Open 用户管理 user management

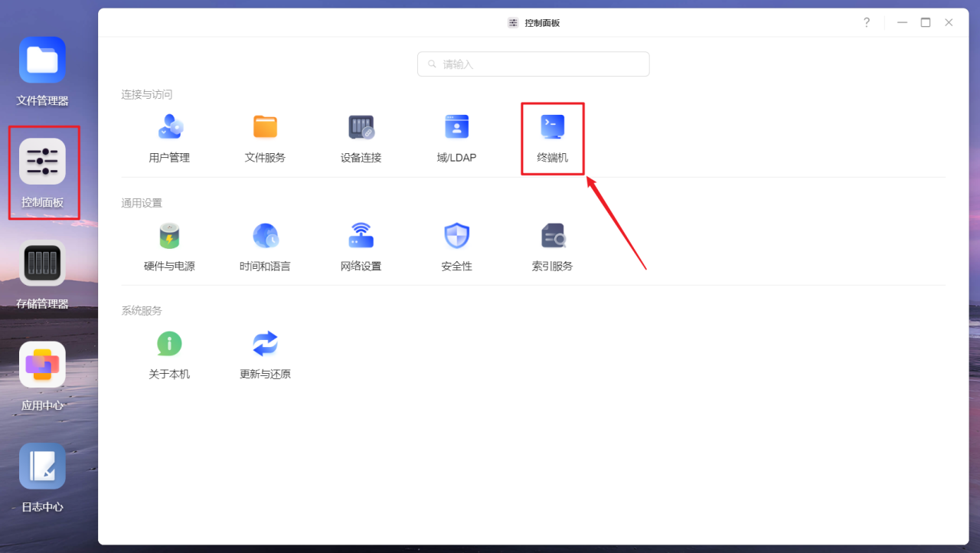point(169,126)
